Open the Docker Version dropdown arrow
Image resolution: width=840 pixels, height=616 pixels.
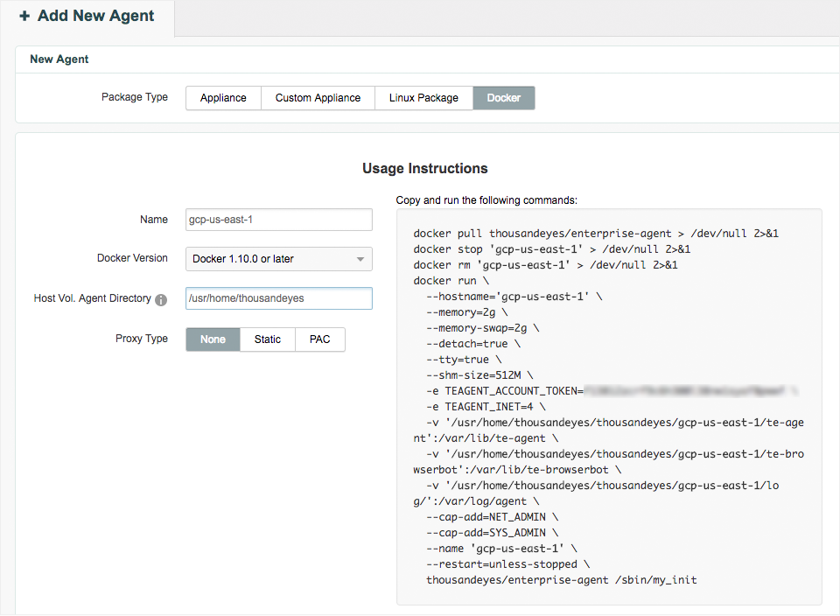[360, 259]
